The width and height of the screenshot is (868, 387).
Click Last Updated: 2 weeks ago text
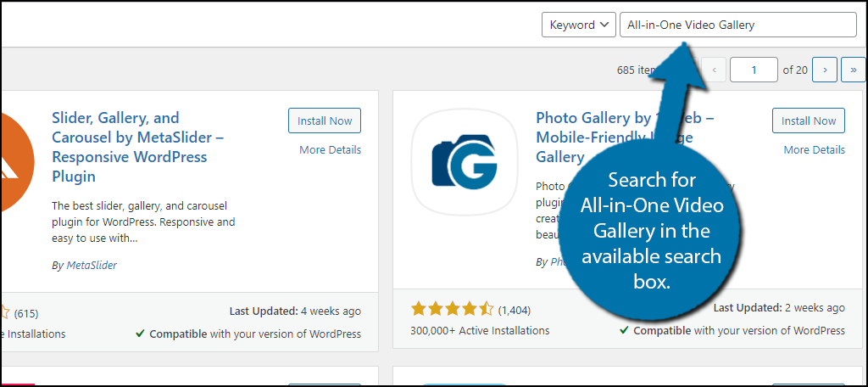click(x=780, y=308)
